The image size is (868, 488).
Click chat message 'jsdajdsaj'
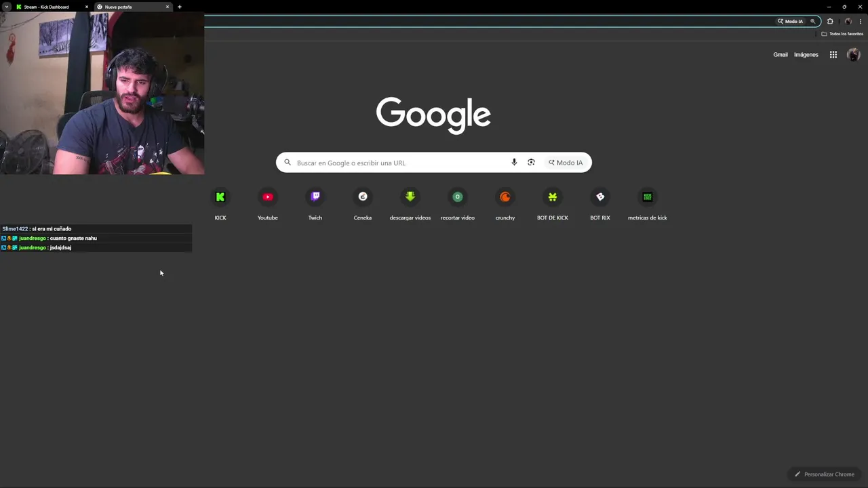[x=60, y=248]
